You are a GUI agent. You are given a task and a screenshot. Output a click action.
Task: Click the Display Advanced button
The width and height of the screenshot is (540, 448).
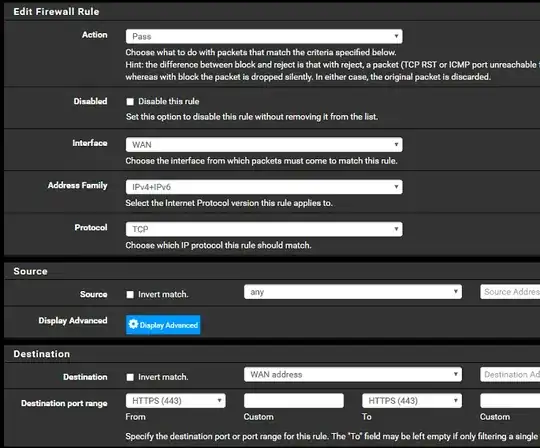pyautogui.click(x=163, y=325)
